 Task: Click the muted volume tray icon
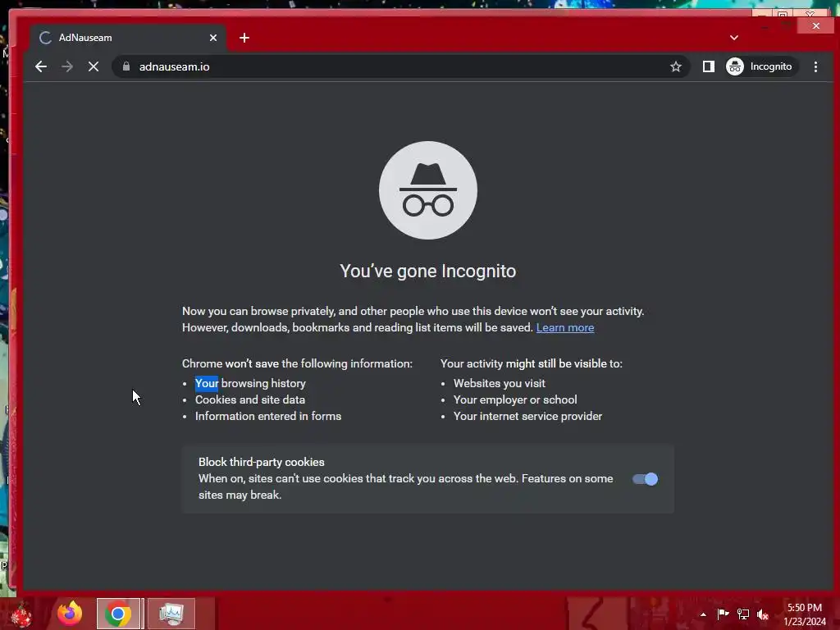click(x=763, y=614)
